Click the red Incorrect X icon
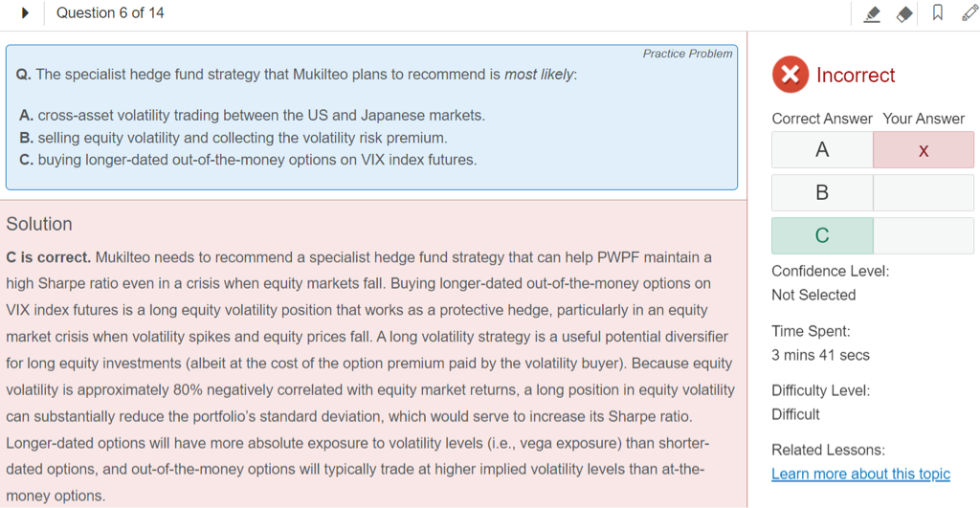The width and height of the screenshot is (980, 508). tap(790, 75)
